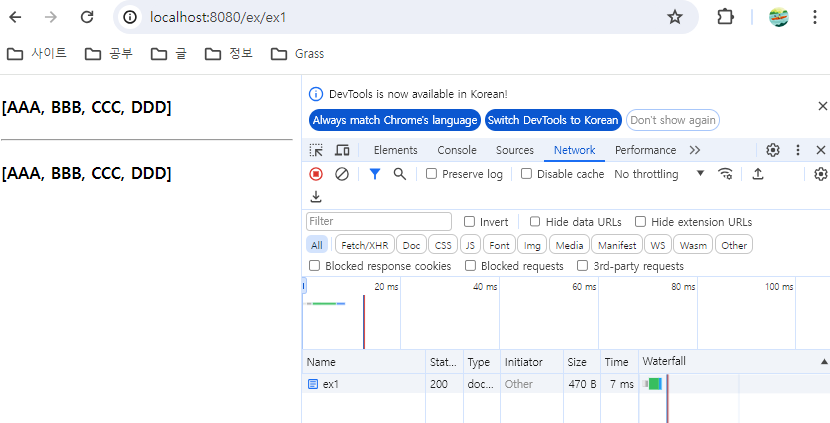Viewport: 830px width, 423px height.
Task: Toggle the device toolbar
Action: (x=342, y=150)
